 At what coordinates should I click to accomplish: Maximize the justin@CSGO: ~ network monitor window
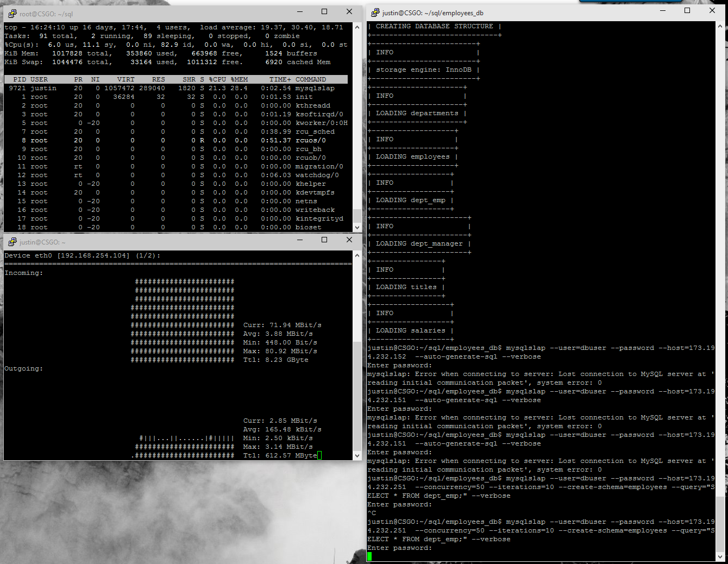(324, 240)
